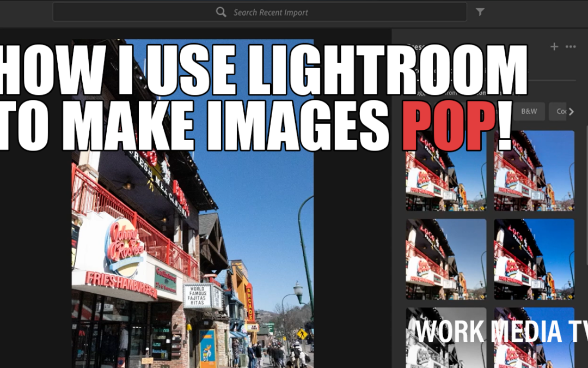Click the Search Recent Import field
The width and height of the screenshot is (588, 368).
pos(260,12)
